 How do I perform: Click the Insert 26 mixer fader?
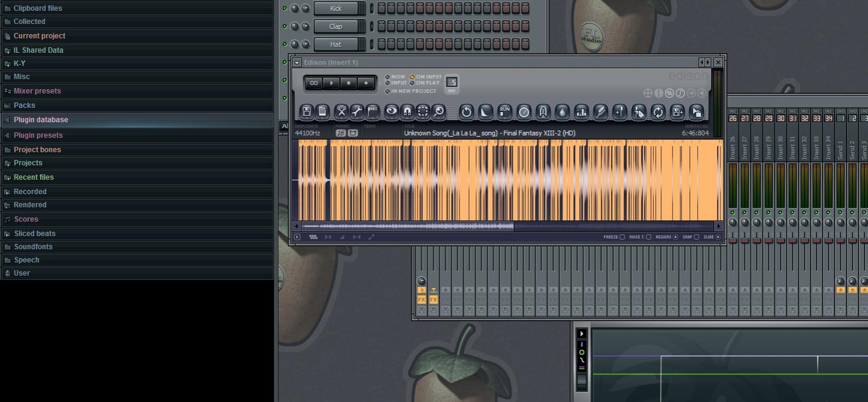[733, 240]
